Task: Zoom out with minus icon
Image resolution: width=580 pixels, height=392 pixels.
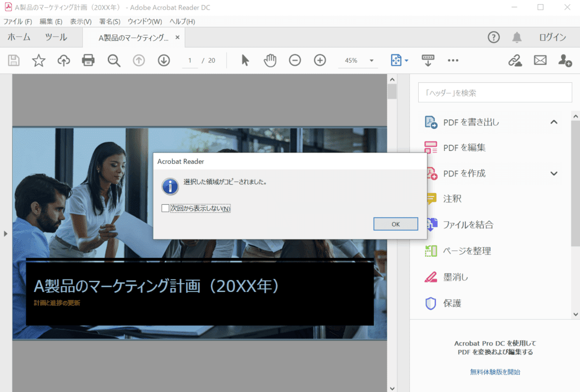Action: click(295, 60)
